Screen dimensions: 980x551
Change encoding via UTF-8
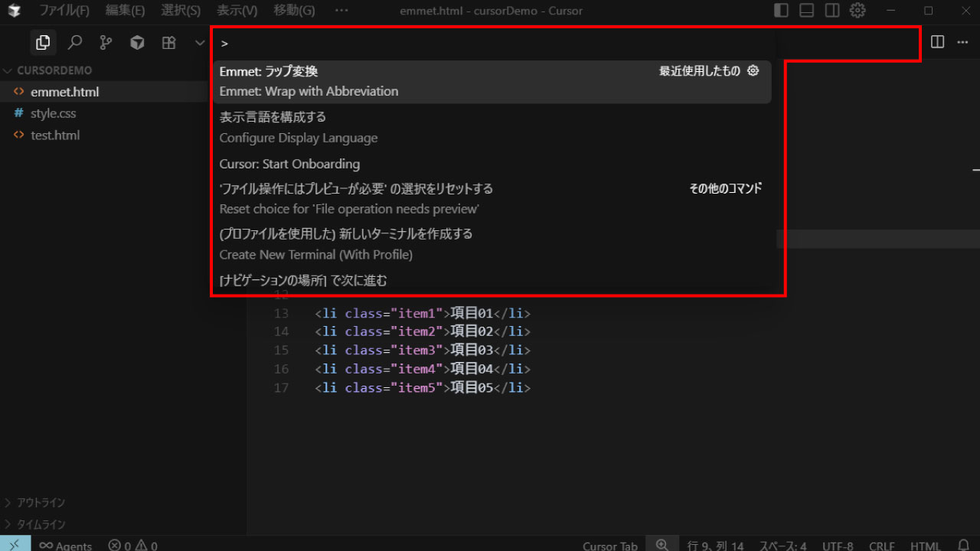[x=838, y=545]
